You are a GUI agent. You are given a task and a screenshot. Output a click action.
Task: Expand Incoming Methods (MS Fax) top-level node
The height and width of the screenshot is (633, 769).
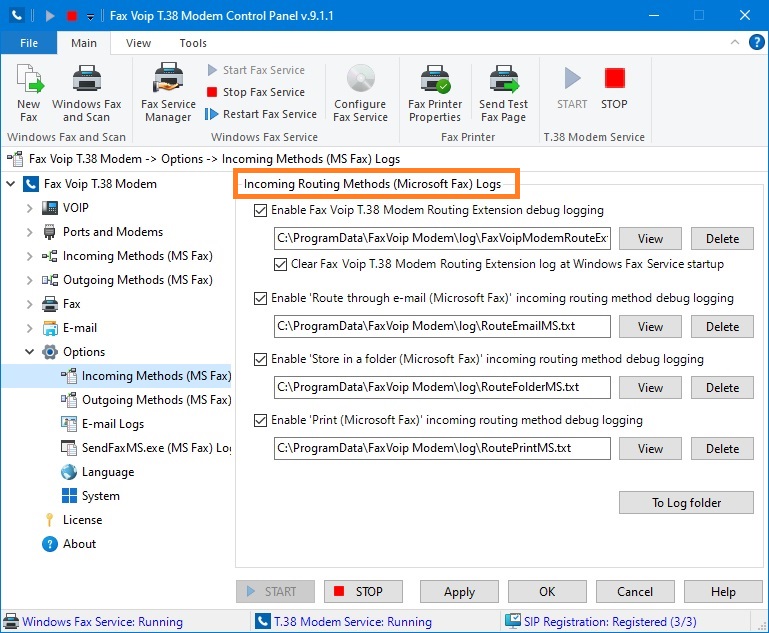(29, 256)
